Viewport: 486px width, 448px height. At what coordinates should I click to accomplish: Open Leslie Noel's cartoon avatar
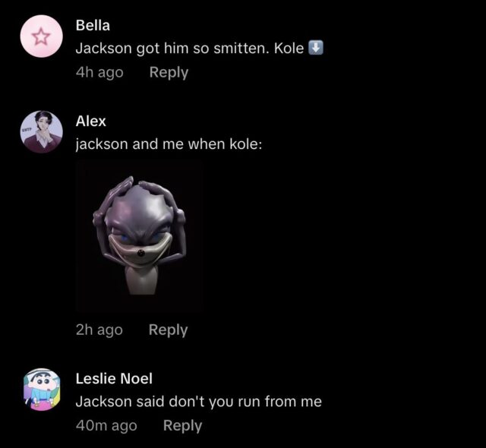(42, 390)
